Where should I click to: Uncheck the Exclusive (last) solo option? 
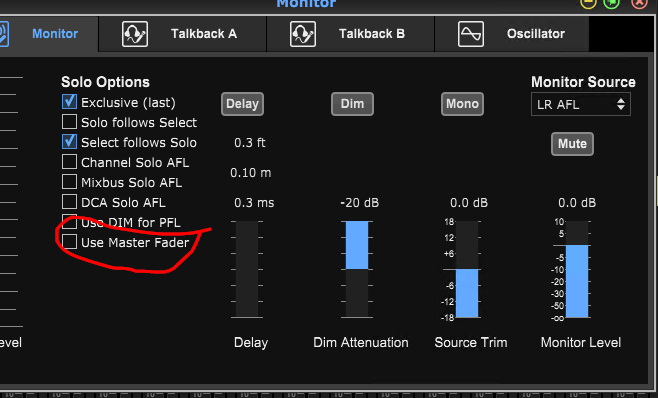click(x=69, y=102)
